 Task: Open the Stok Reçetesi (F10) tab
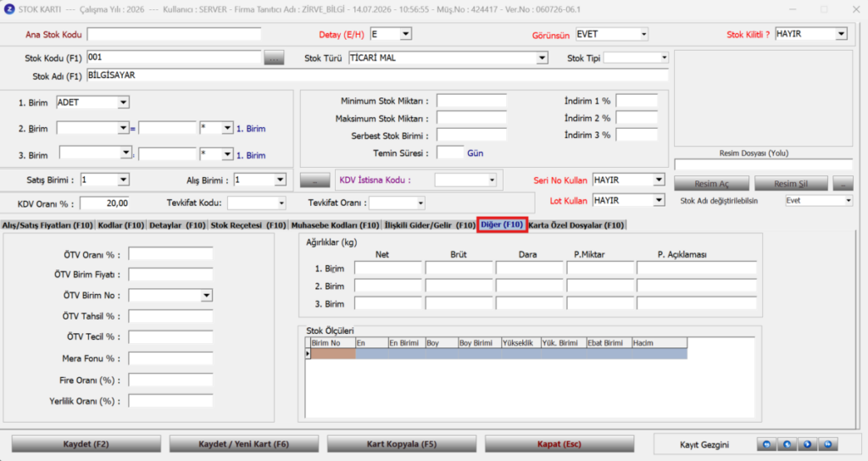pyautogui.click(x=248, y=225)
